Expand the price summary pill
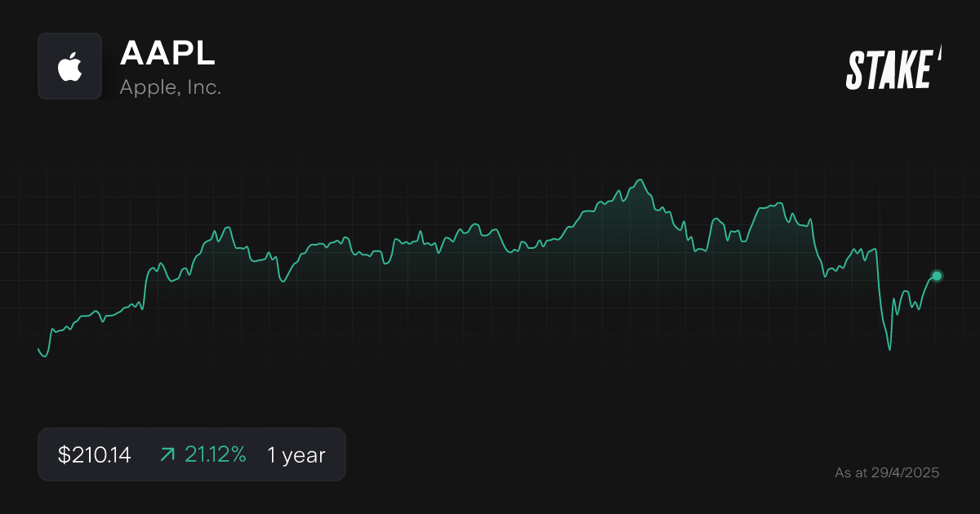Viewport: 980px width, 514px height. [x=192, y=454]
